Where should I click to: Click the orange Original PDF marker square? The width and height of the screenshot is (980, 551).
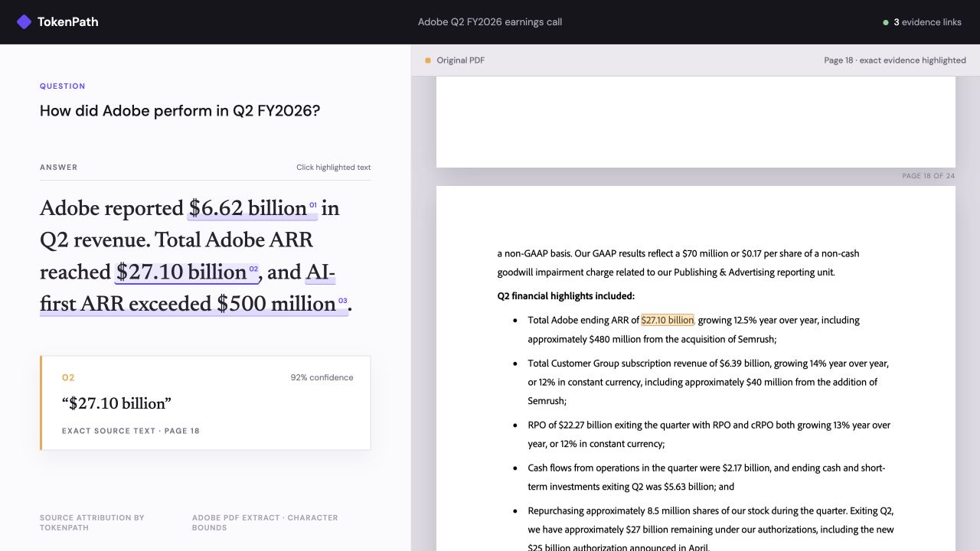pos(428,60)
